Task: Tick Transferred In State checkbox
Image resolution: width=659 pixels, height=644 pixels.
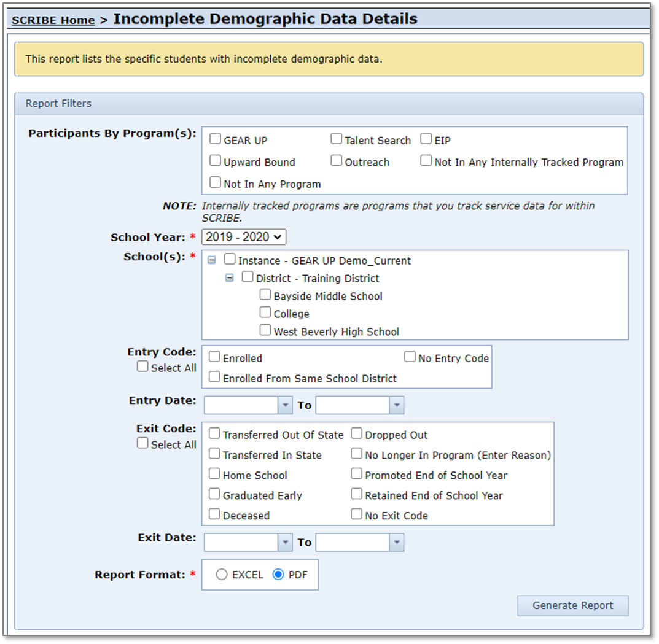Action: (x=214, y=453)
